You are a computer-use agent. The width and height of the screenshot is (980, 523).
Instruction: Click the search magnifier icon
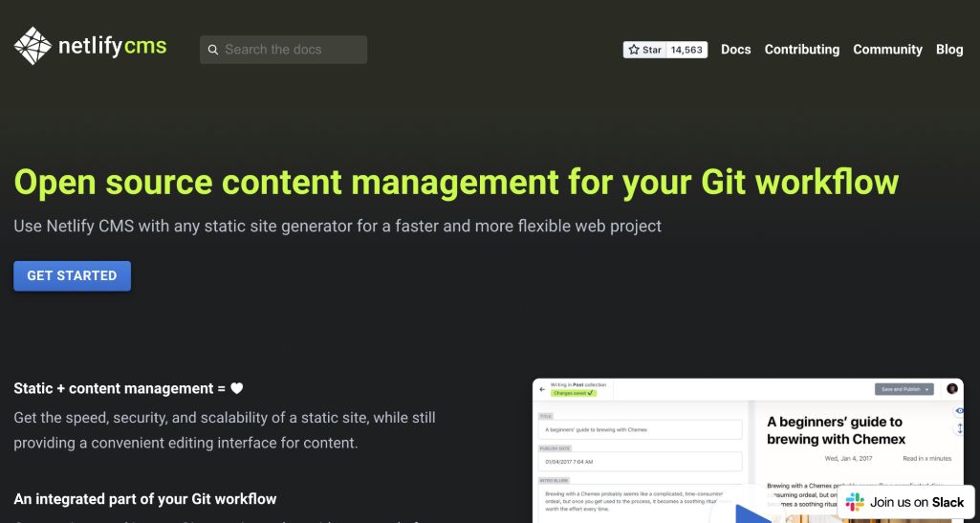(x=213, y=50)
